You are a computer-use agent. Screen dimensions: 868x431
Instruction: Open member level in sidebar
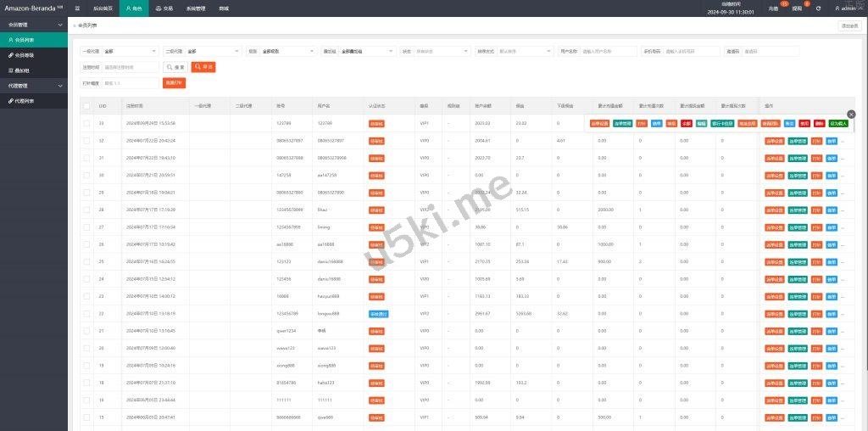pos(24,55)
